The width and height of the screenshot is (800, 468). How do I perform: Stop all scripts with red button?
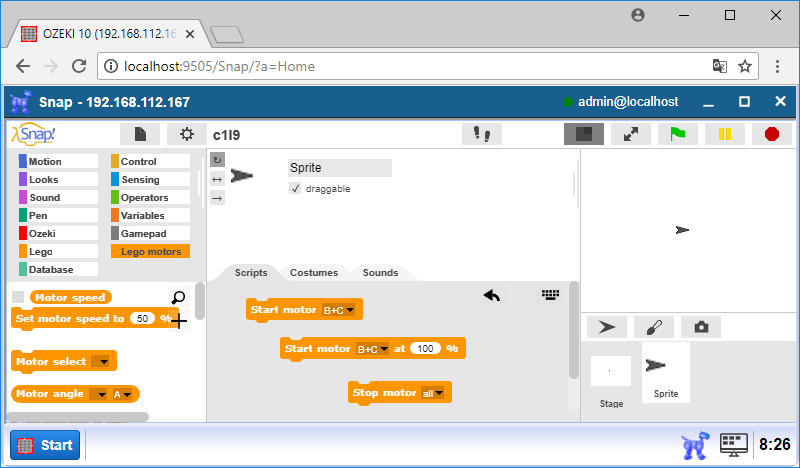tap(772, 134)
